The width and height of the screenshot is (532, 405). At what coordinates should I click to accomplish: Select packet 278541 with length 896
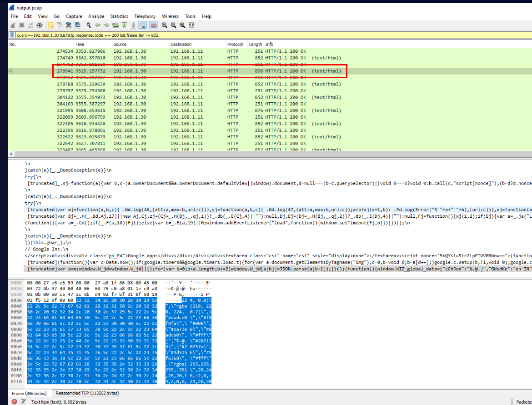tap(270, 71)
